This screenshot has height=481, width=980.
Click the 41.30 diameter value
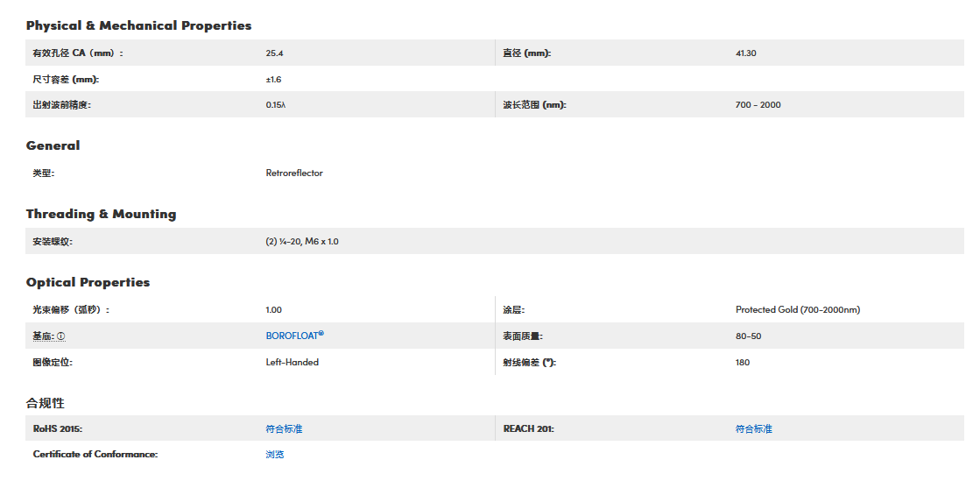(x=745, y=53)
